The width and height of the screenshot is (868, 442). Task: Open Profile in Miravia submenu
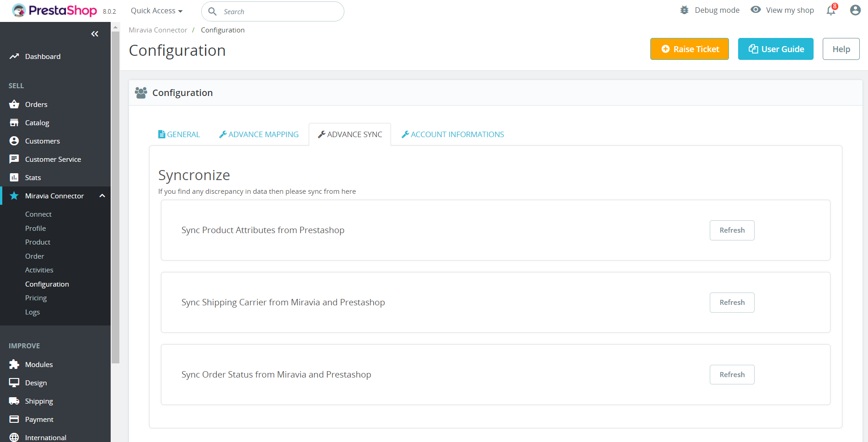[36, 228]
